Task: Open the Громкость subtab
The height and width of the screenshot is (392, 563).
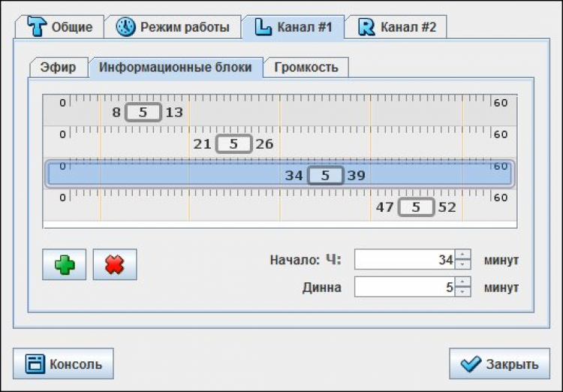Action: coord(306,67)
